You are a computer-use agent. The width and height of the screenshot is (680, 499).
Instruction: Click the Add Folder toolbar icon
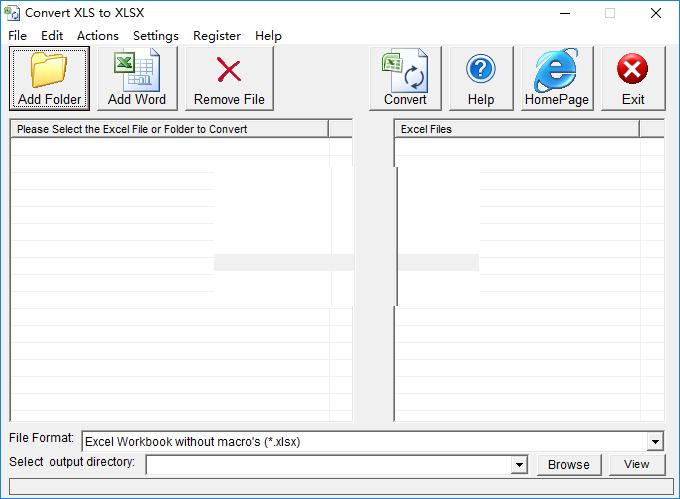click(x=49, y=70)
